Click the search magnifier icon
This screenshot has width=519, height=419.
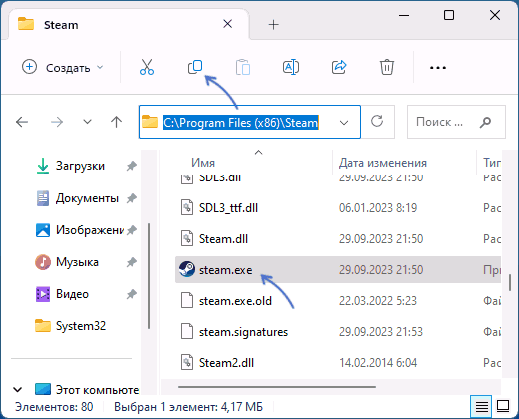coord(485,122)
